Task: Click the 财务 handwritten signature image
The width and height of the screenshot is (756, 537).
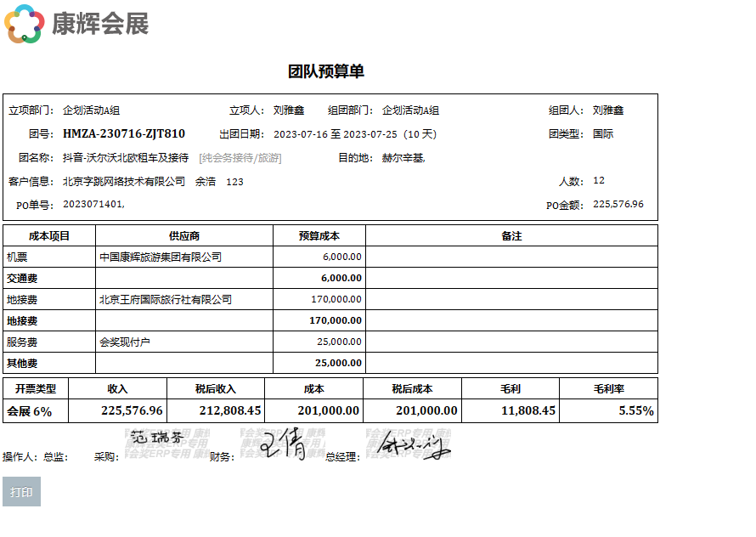Action: coord(284,444)
